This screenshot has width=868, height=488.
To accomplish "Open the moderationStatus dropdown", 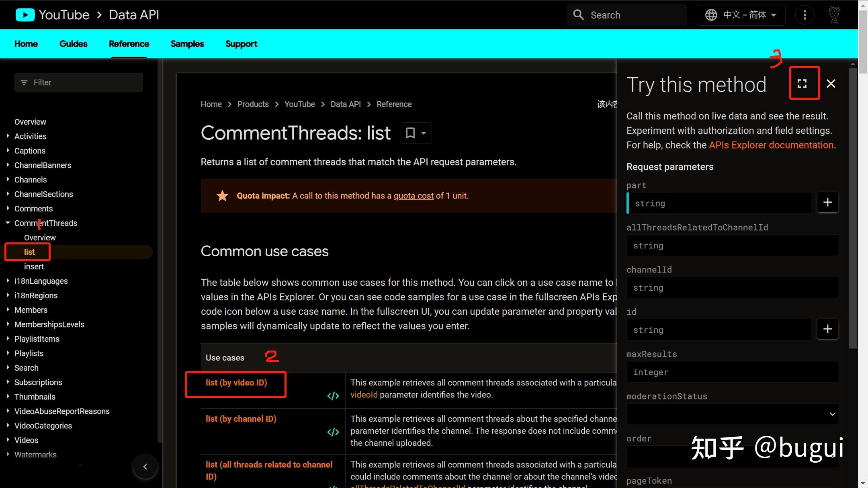I will pos(732,414).
